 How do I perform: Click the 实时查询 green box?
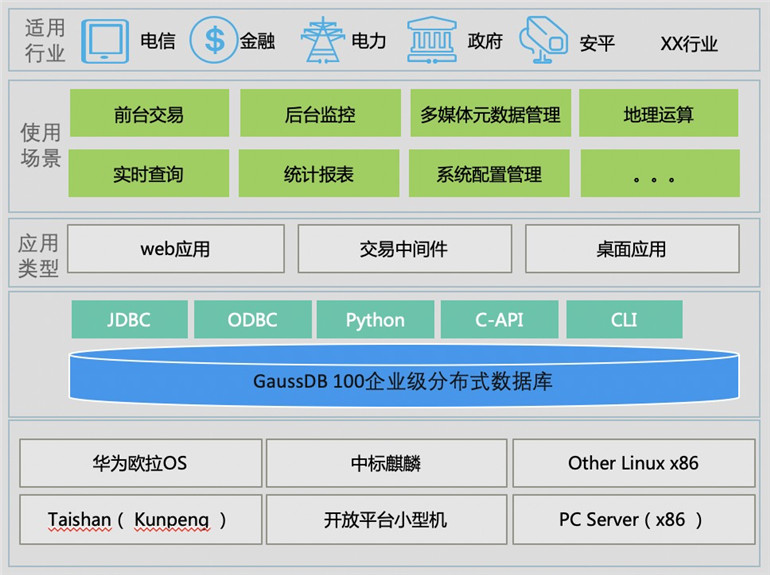click(148, 173)
